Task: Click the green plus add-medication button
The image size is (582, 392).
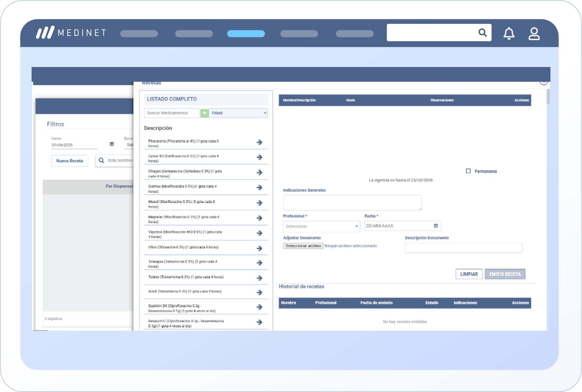Action: [x=204, y=113]
